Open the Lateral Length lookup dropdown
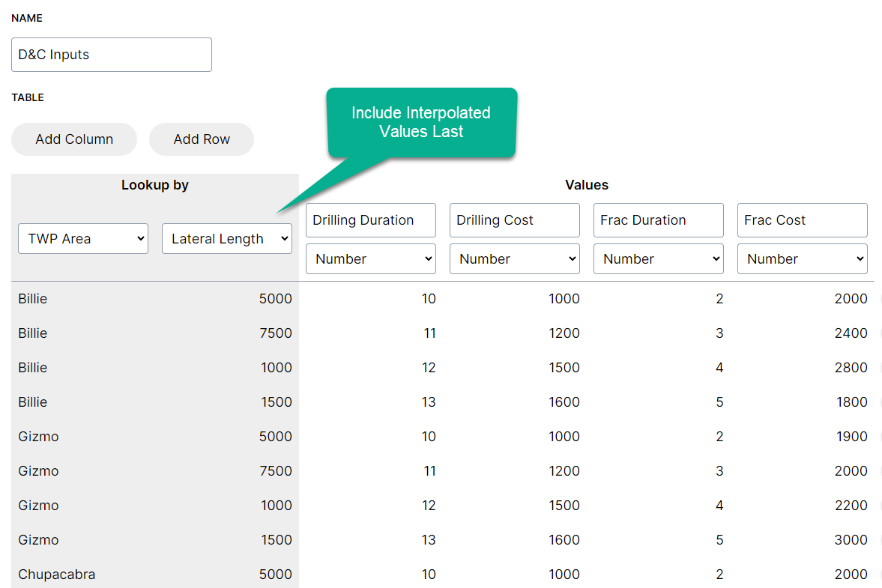 (x=226, y=239)
